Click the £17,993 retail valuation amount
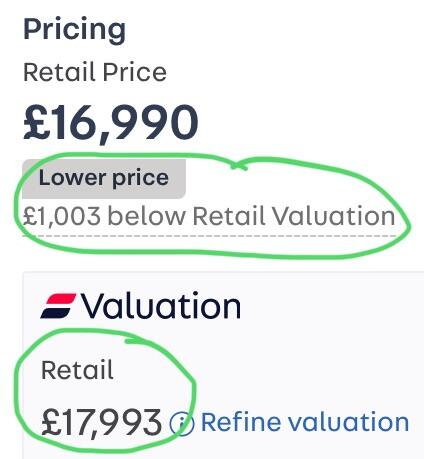Viewport: 424px width, 459px height. [101, 423]
